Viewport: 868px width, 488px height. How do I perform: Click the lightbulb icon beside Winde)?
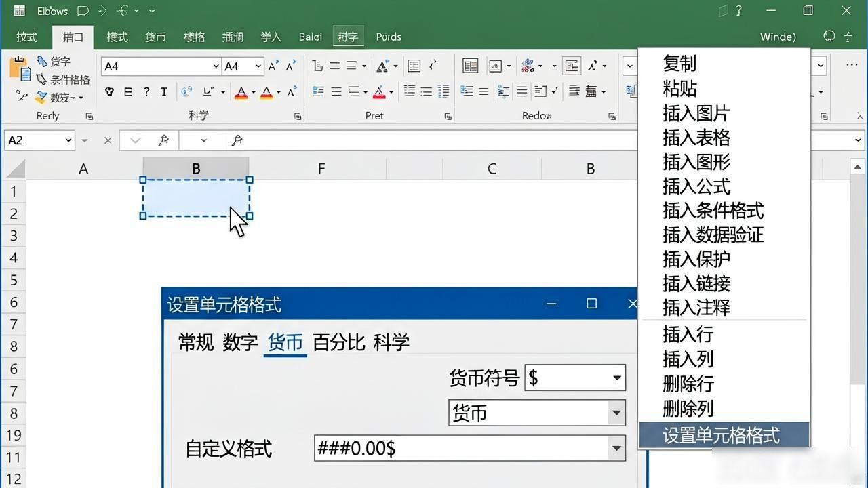point(829,37)
